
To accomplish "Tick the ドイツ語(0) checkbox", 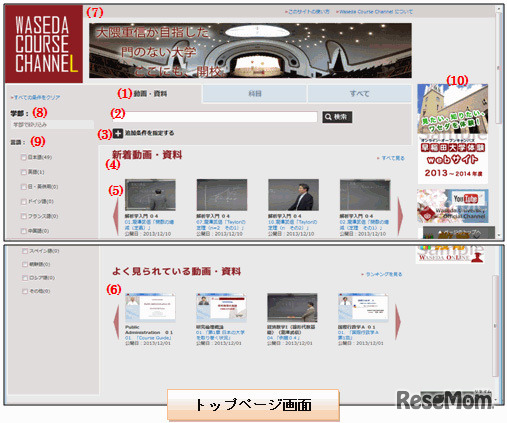I will tap(23, 201).
